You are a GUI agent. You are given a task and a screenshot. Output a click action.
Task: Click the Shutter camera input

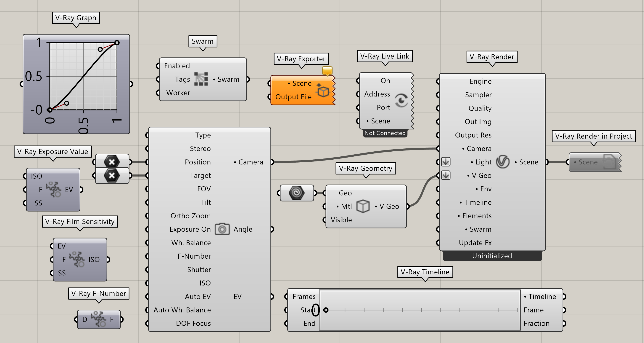coord(199,270)
